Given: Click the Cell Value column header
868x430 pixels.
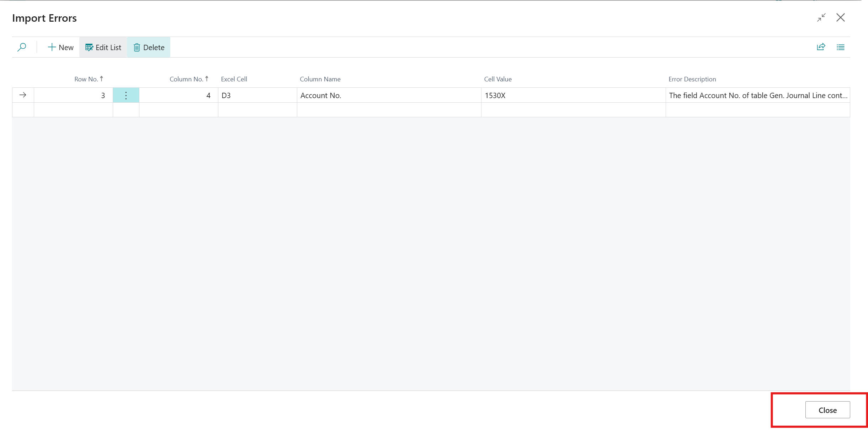Looking at the screenshot, I should pos(497,79).
